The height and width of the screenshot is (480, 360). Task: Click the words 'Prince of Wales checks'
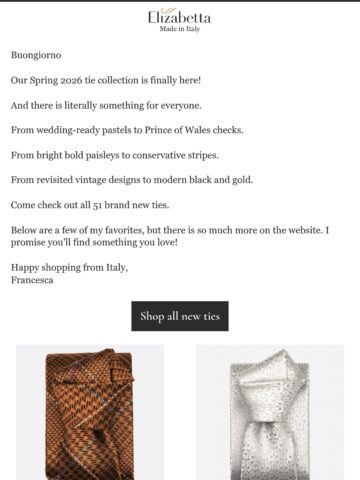point(193,130)
